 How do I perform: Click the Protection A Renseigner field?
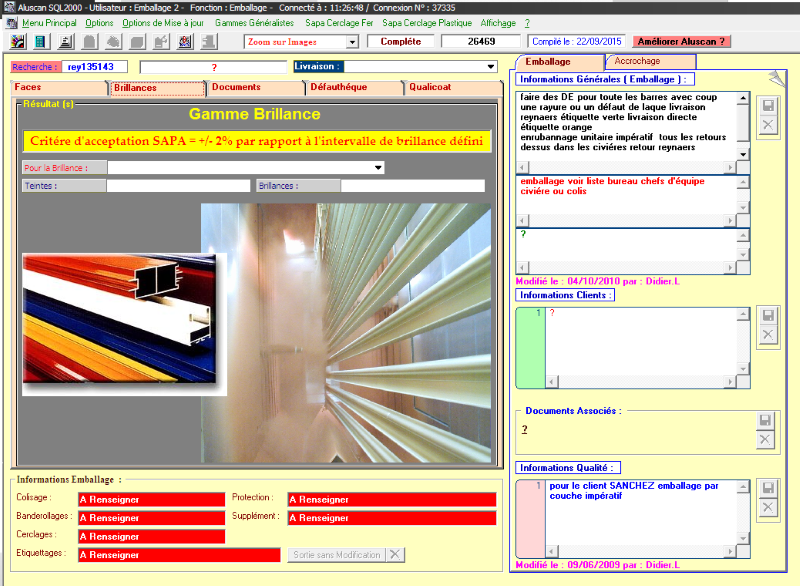(392, 499)
